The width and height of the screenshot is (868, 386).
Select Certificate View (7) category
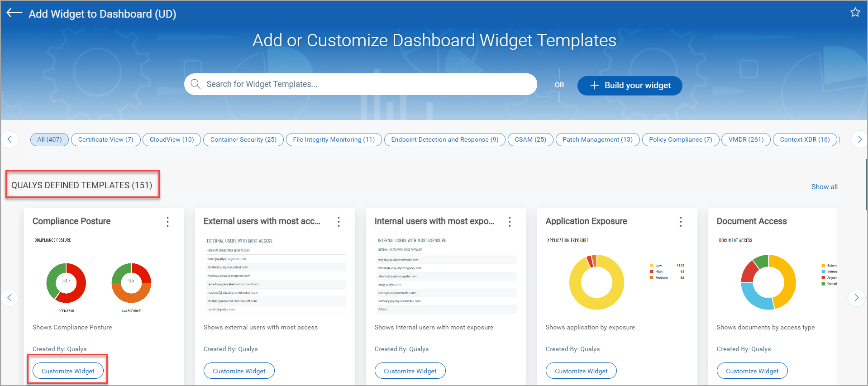[105, 139]
